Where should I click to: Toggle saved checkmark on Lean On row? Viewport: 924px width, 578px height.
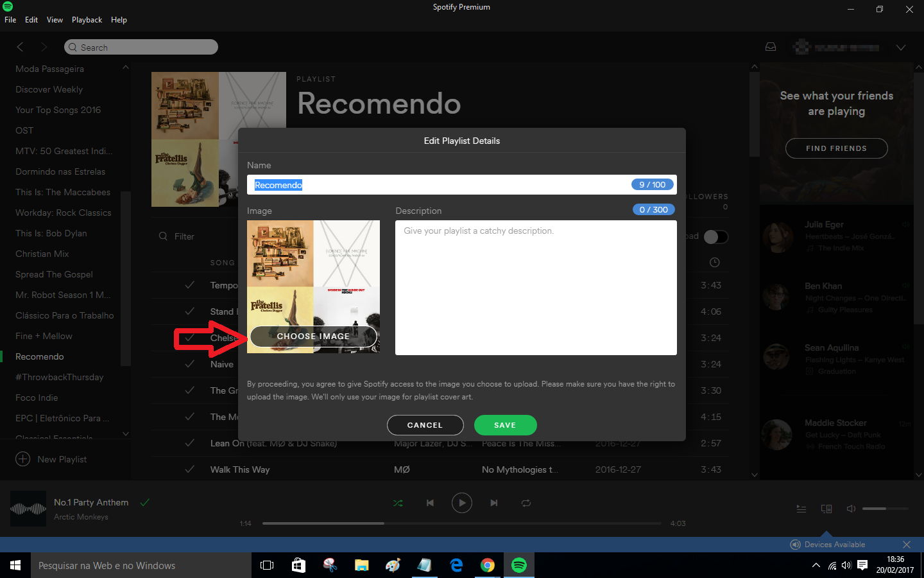click(x=190, y=443)
